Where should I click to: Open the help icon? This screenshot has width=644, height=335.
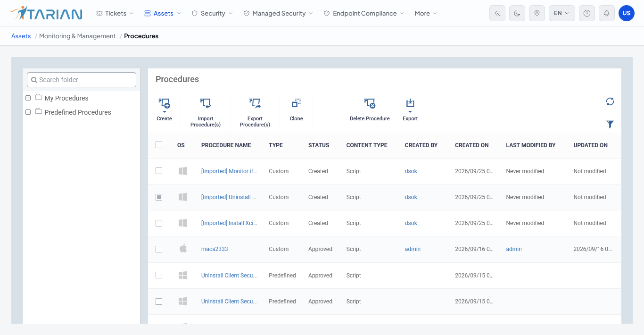pyautogui.click(x=587, y=13)
